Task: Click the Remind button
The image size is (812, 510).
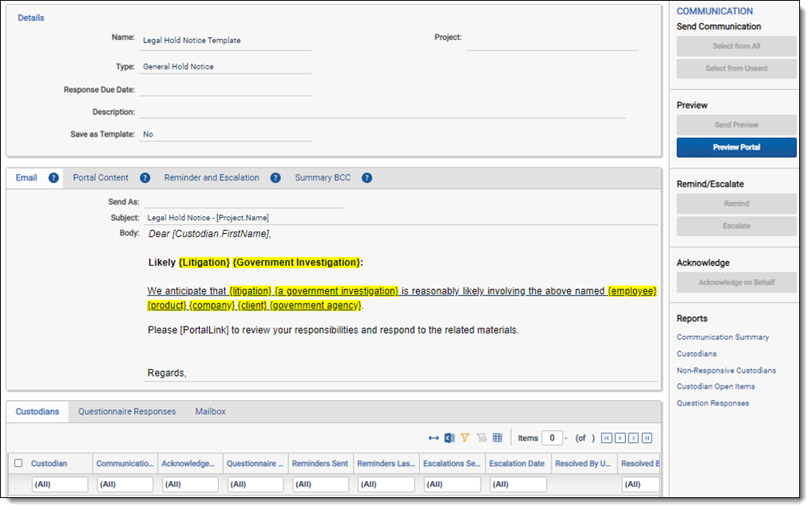Action: [736, 204]
